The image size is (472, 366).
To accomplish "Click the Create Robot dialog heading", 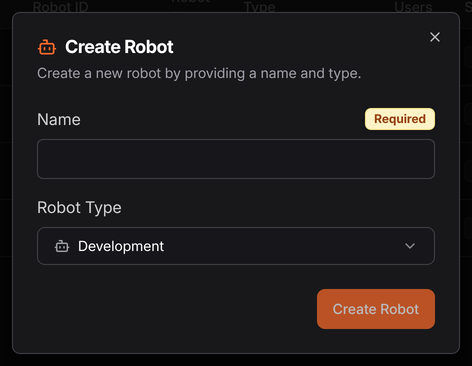I will [x=119, y=47].
